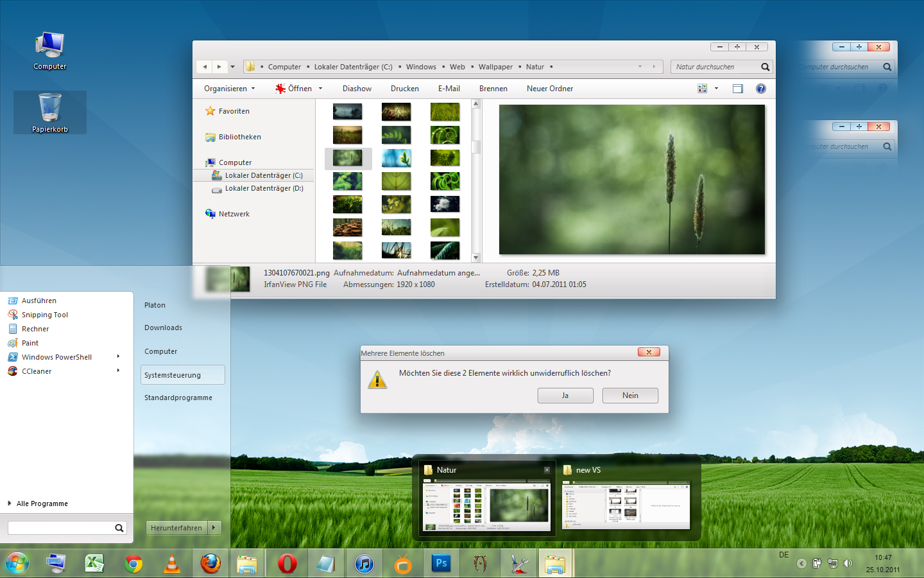Open Google Chrome from the taskbar

click(x=133, y=564)
